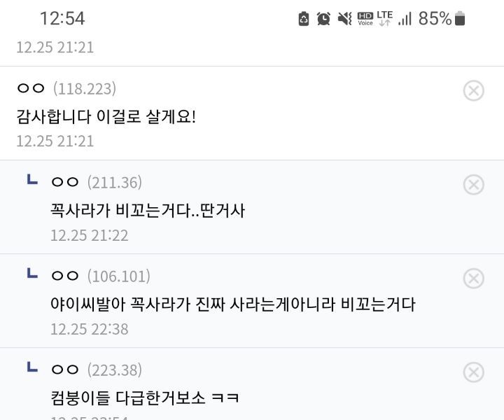Delete the reply by ㅇㅇ (223.38)

coord(474,372)
